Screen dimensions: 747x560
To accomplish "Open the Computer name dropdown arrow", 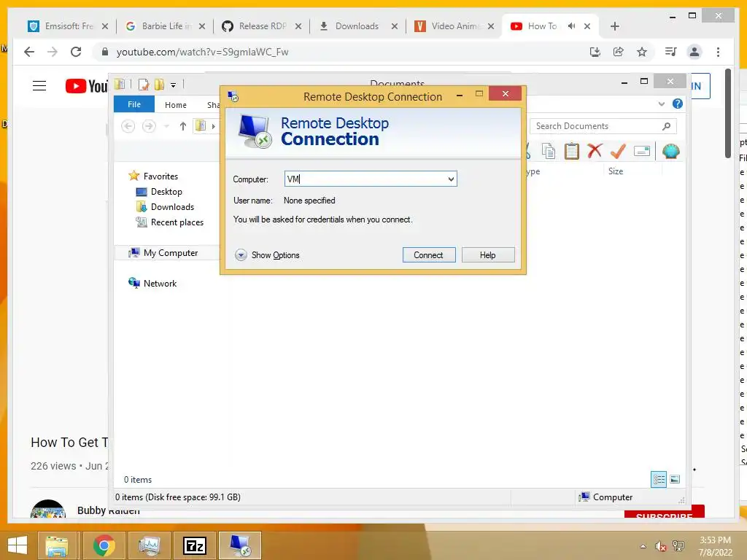I will (x=451, y=179).
